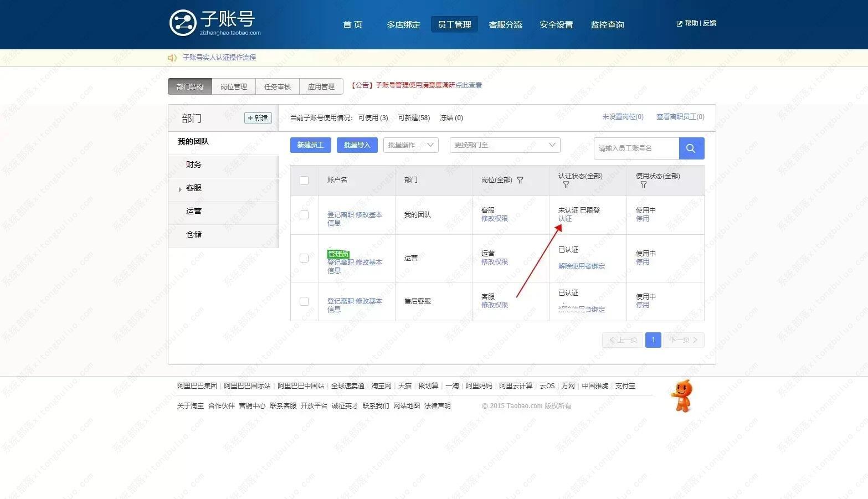This screenshot has width=868, height=499.
Task: Focus the 请输入员工账号名 search field
Action: (636, 148)
